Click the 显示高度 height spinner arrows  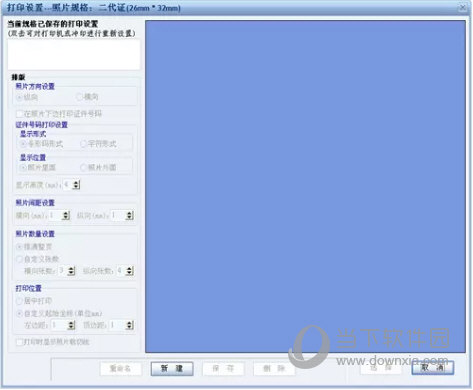(76, 185)
